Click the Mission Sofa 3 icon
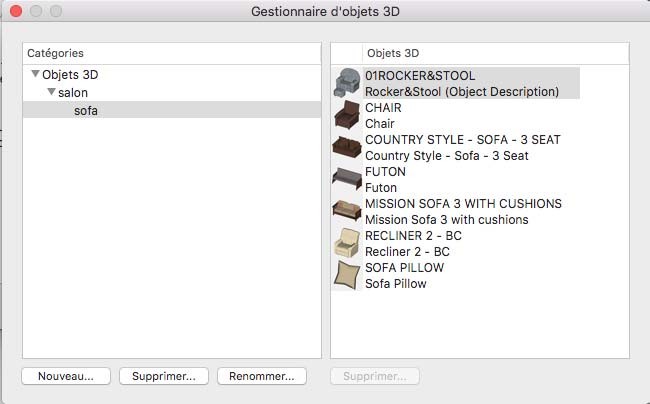The width and height of the screenshot is (650, 404). click(x=346, y=211)
